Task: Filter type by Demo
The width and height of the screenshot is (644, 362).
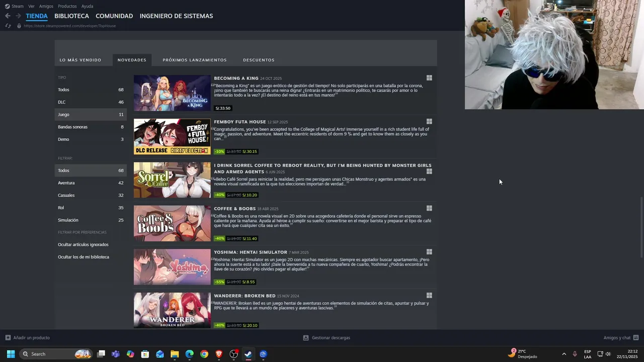Action: (x=91, y=139)
